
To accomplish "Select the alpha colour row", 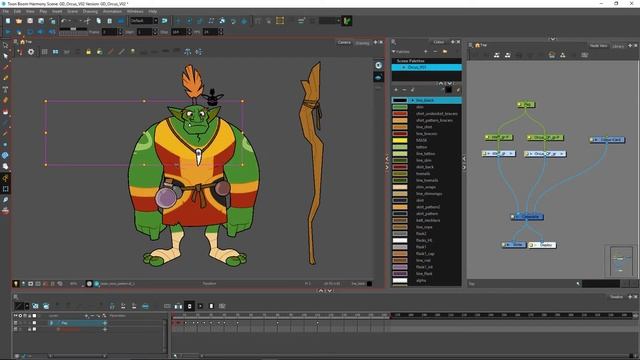I will pyautogui.click(x=427, y=280).
